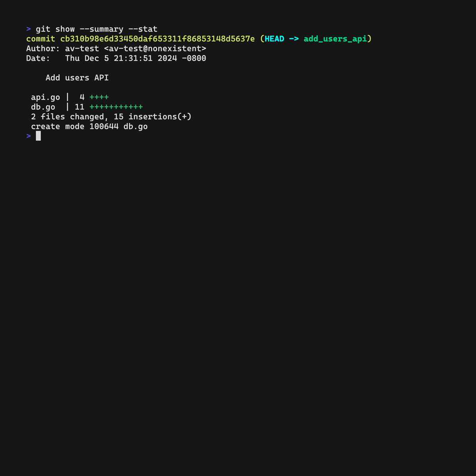Viewport: 476px width, 476px height.
Task: Click the api.go filename in stat output
Action: (x=46, y=98)
